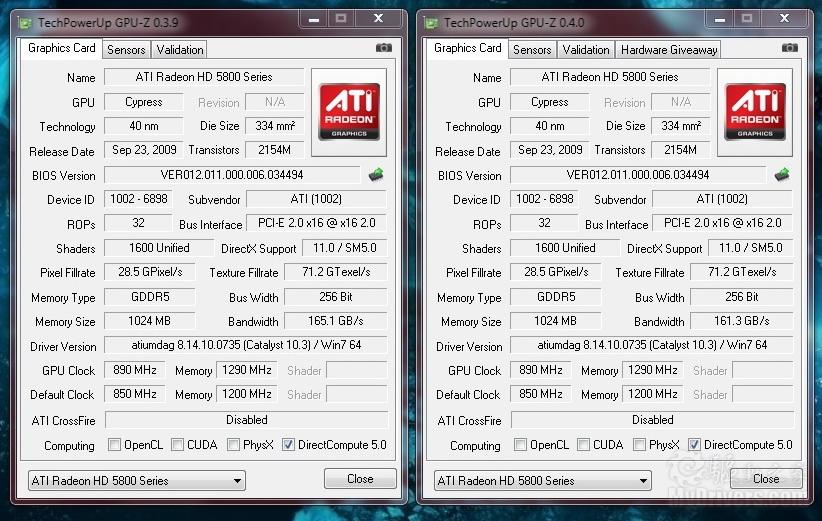Click Bandwidth value 165.1 GB/s

pos(336,321)
